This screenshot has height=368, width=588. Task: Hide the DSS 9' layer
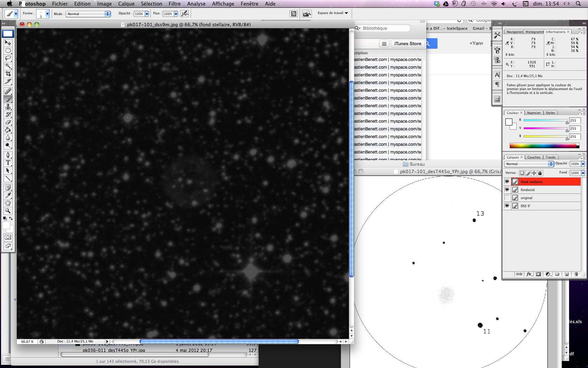507,206
